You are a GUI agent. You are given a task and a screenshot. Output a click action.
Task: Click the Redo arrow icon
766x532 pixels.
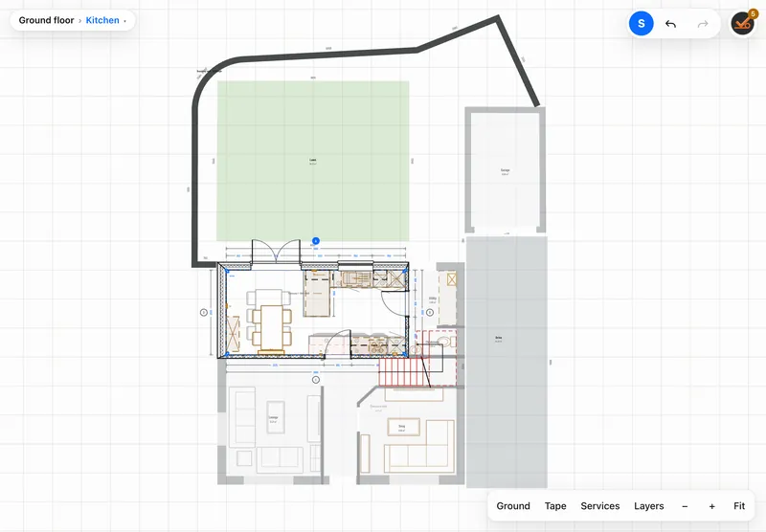pos(703,23)
